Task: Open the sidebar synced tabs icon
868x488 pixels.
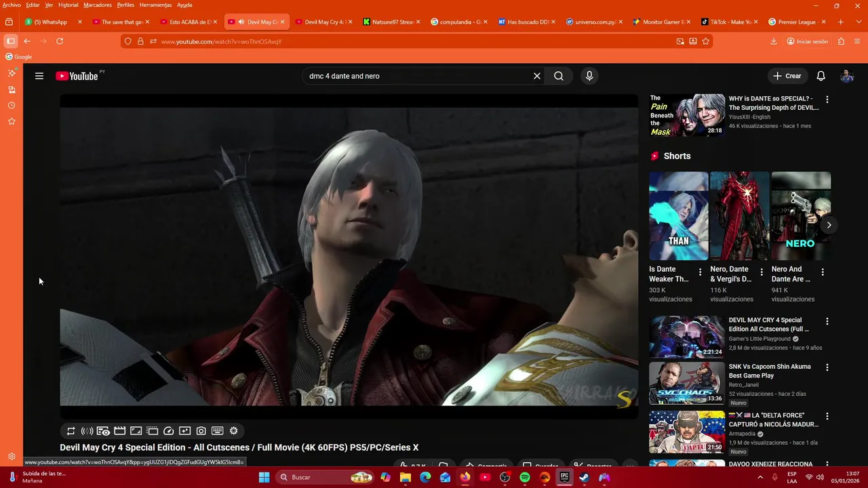Action: tap(12, 89)
